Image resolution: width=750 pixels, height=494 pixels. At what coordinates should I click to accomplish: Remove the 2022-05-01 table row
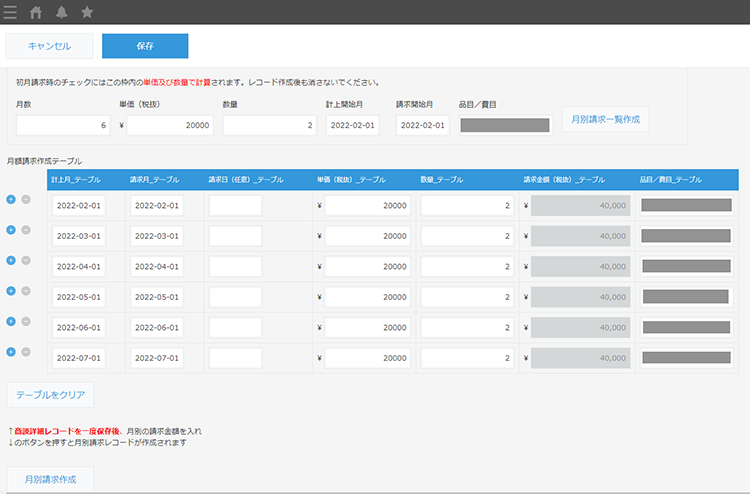click(26, 291)
